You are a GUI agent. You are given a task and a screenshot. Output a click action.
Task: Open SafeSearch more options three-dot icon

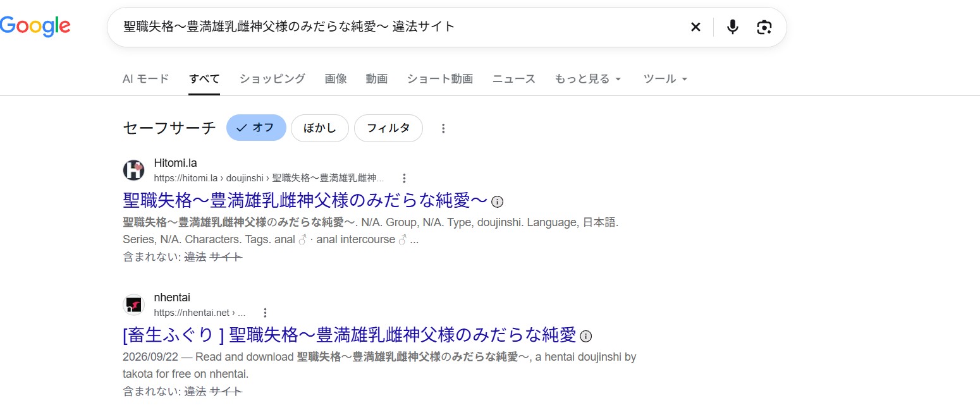(443, 128)
